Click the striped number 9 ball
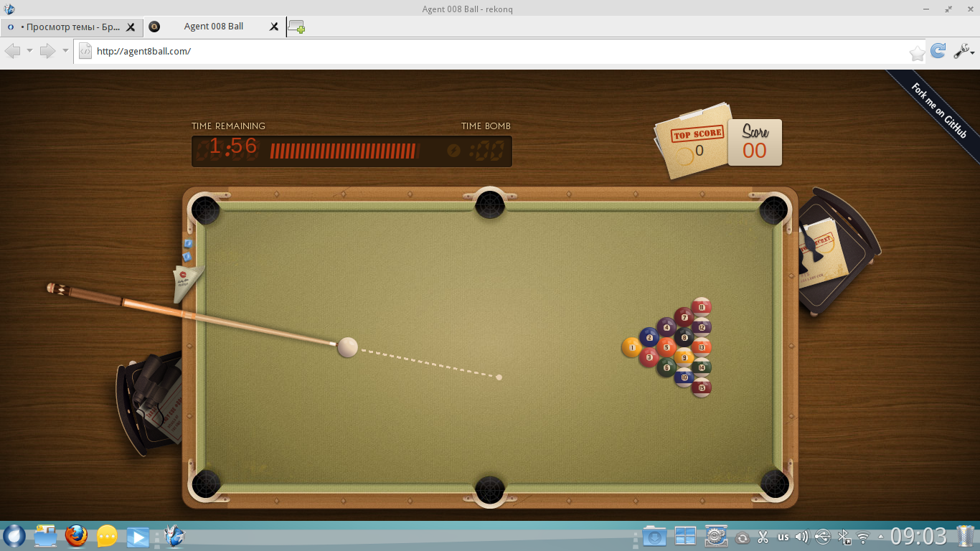 point(684,357)
